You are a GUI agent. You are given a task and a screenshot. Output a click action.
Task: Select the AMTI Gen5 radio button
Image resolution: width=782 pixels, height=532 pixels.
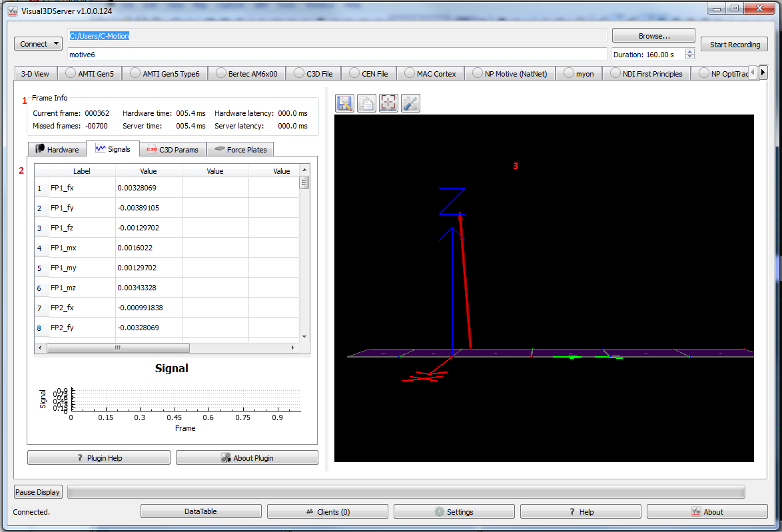pyautogui.click(x=71, y=73)
